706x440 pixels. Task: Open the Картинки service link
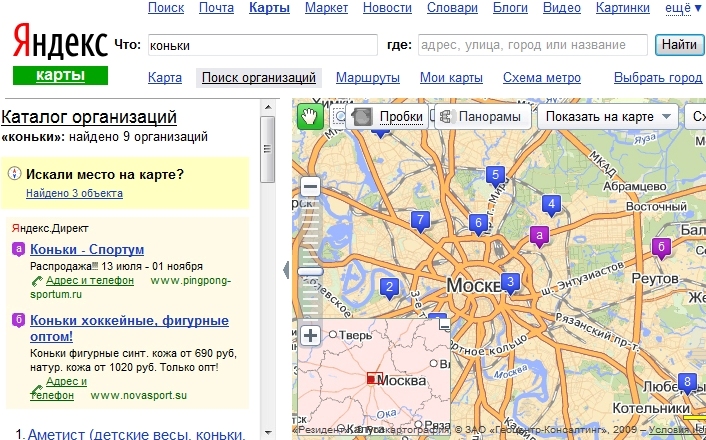[x=623, y=8]
